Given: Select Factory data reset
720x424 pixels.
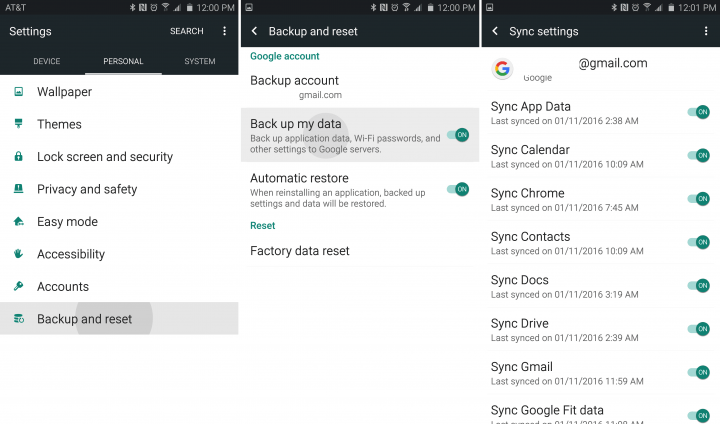Looking at the screenshot, I should pyautogui.click(x=360, y=251).
